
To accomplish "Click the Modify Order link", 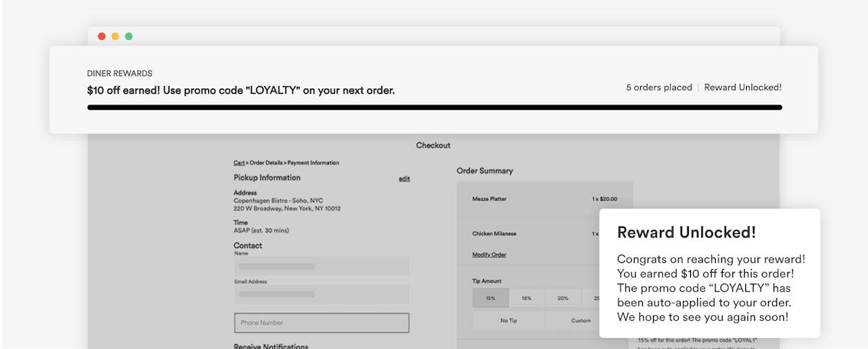I will (x=489, y=255).
